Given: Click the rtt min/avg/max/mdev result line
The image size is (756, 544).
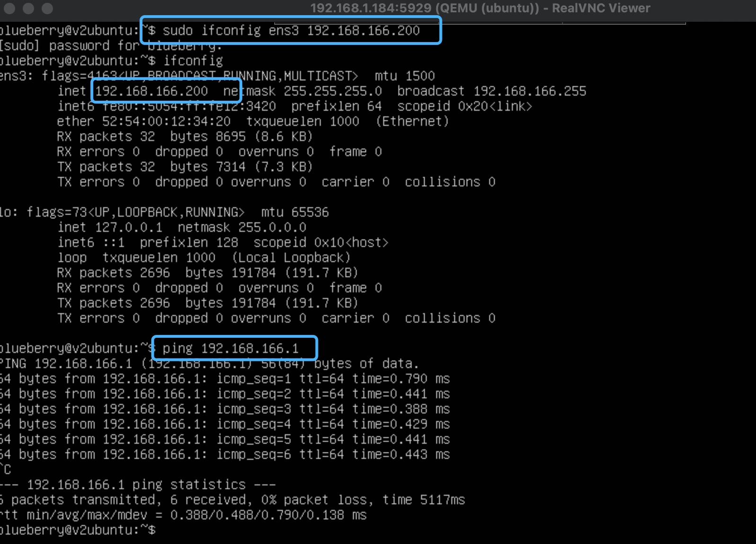Looking at the screenshot, I should pos(184,515).
